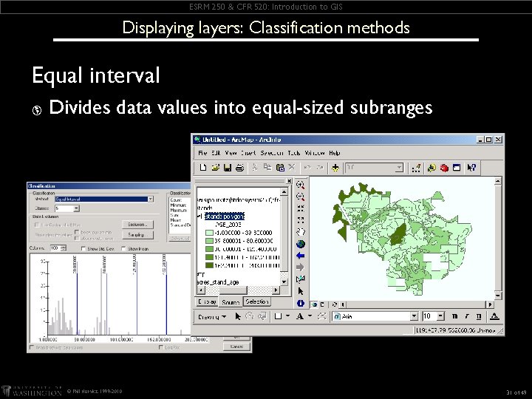The width and height of the screenshot is (532, 399).
Task: Switch to the Display tab
Action: coord(207,301)
